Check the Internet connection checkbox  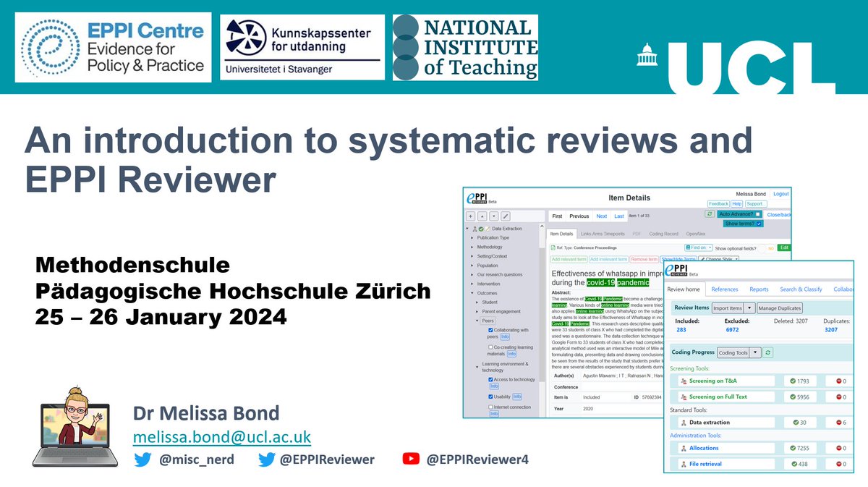490,407
